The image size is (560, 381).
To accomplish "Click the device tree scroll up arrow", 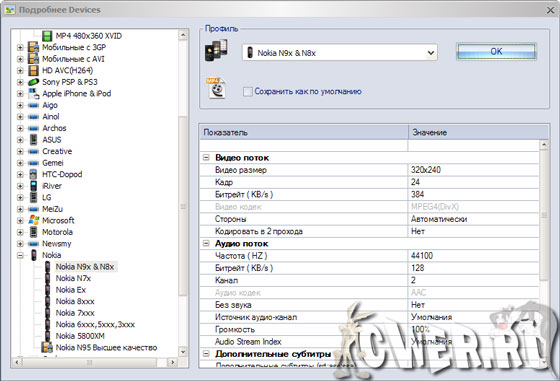I will coord(183,35).
